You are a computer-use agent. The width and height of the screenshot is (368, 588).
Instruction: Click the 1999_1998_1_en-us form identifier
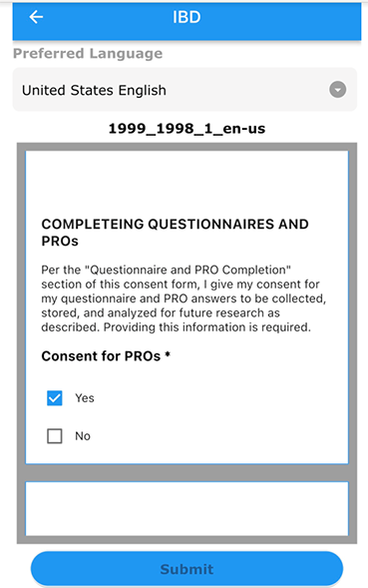(186, 129)
